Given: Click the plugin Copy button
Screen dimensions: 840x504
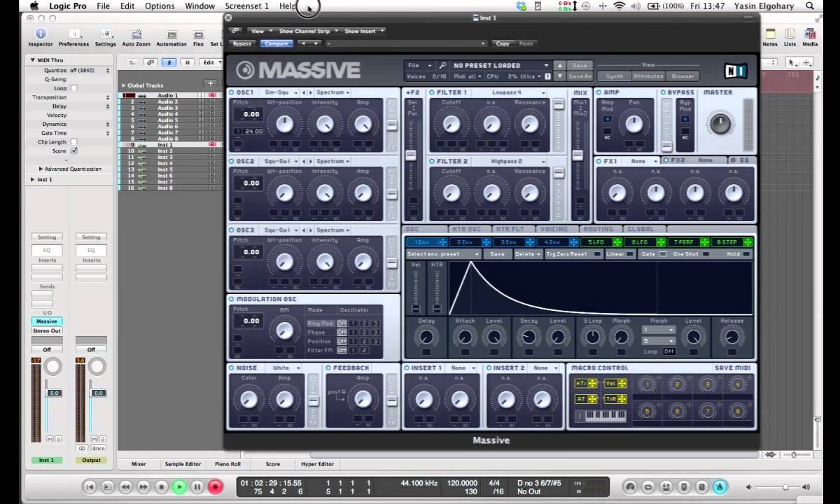Looking at the screenshot, I should click(503, 43).
